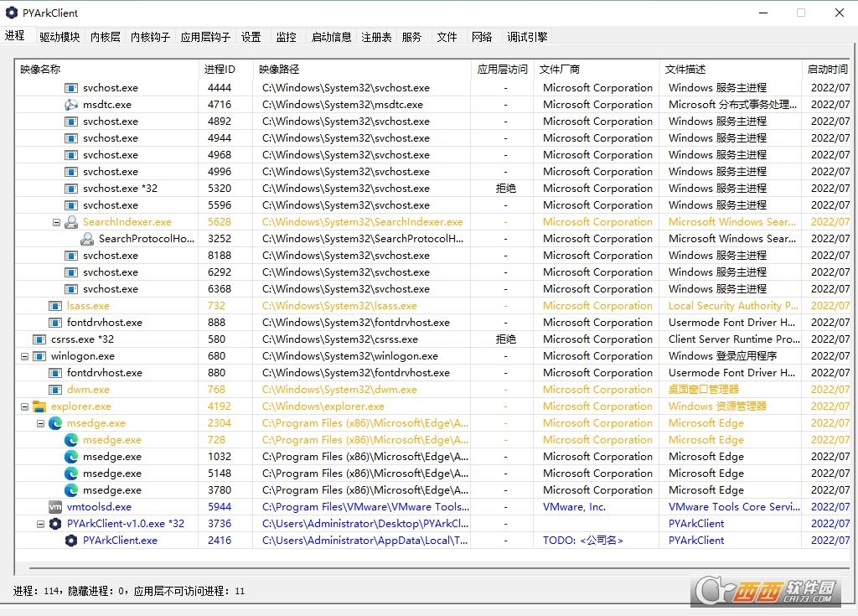Image resolution: width=858 pixels, height=616 pixels.
Task: Open the 应用层钩子 tab
Action: coord(205,37)
